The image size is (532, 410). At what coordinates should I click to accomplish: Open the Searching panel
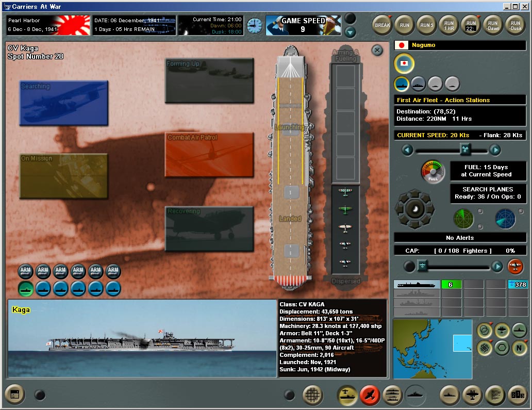click(64, 103)
